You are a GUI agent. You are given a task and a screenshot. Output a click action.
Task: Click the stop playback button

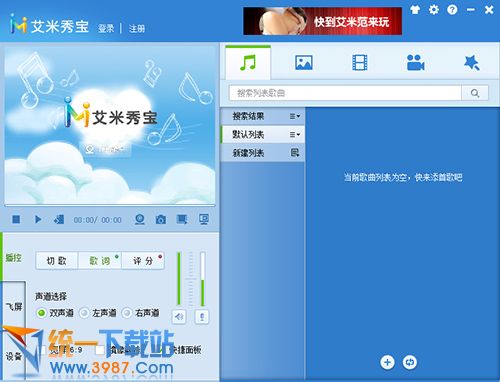(16, 219)
